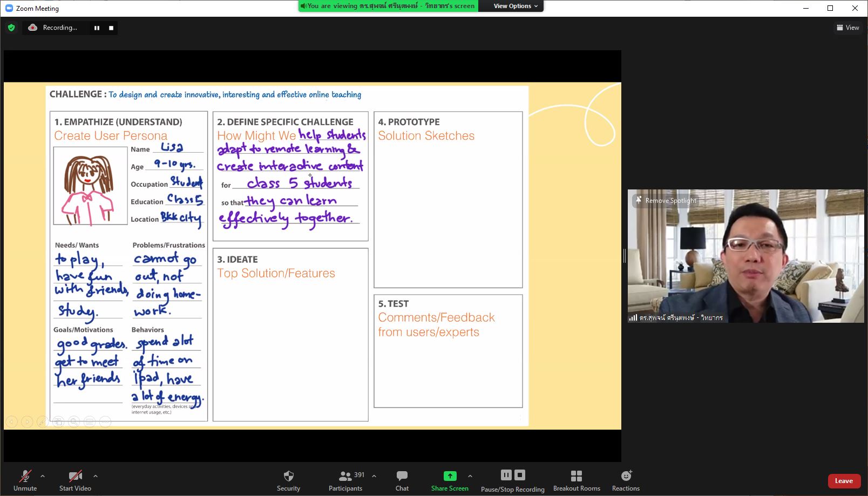Open View Options dropdown

[516, 6]
